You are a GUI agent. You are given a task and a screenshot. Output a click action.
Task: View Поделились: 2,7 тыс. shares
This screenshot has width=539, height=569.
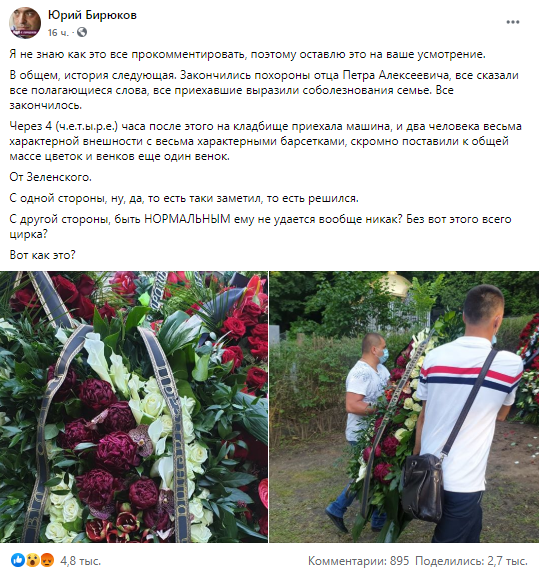pyautogui.click(x=471, y=561)
